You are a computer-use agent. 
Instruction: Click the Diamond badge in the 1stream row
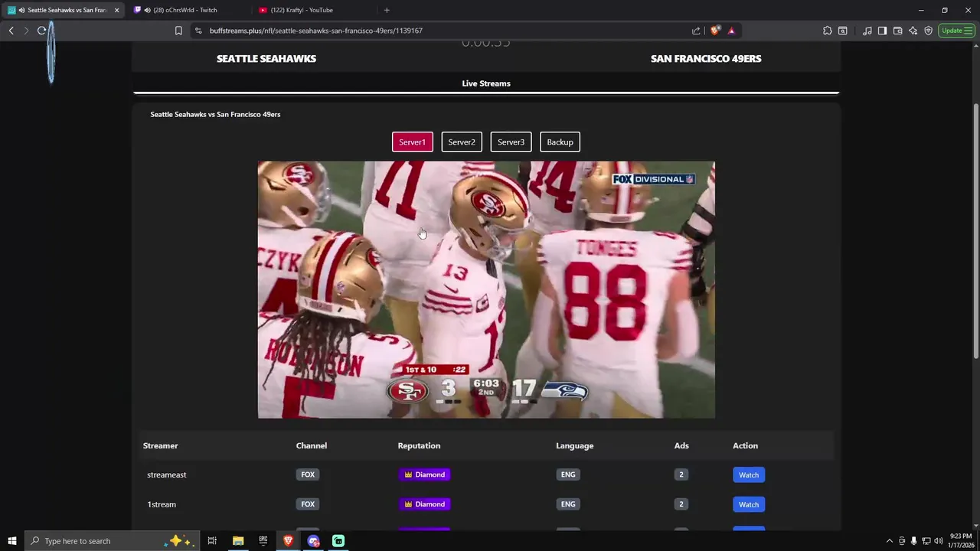point(424,504)
